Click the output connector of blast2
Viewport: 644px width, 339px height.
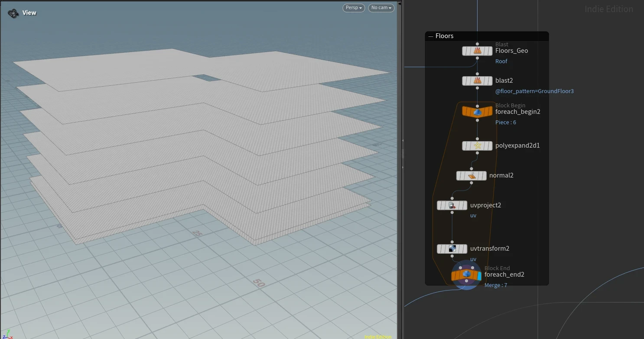tap(478, 88)
